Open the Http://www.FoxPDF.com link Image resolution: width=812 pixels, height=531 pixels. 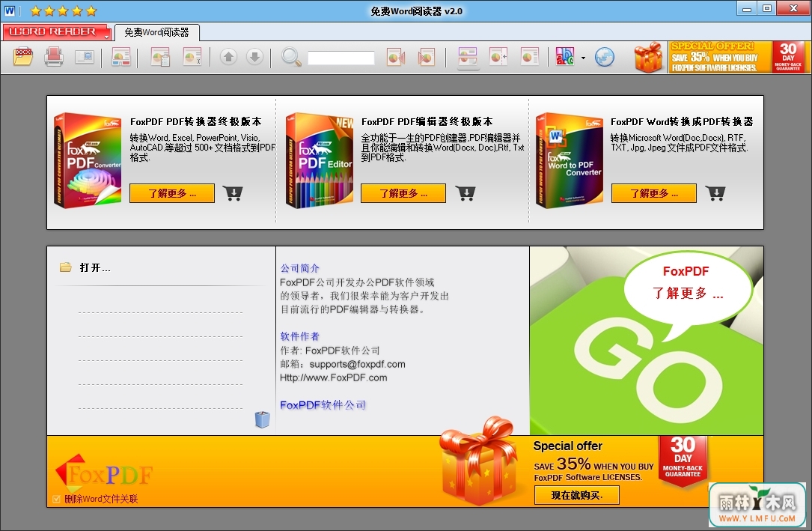[x=334, y=377]
